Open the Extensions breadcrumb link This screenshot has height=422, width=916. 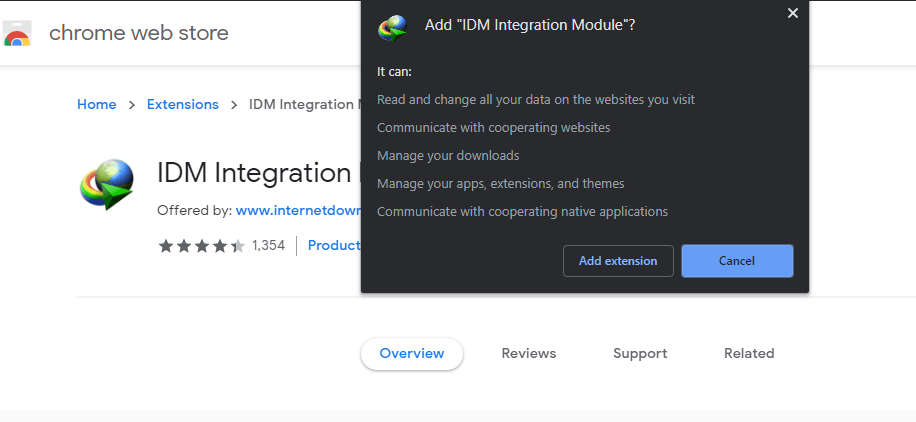tap(182, 104)
